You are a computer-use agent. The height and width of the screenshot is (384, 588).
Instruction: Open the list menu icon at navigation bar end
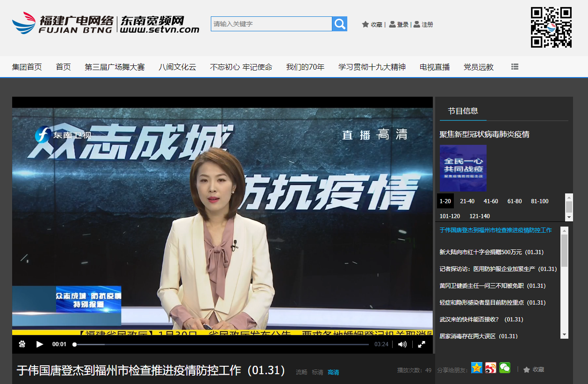point(515,66)
